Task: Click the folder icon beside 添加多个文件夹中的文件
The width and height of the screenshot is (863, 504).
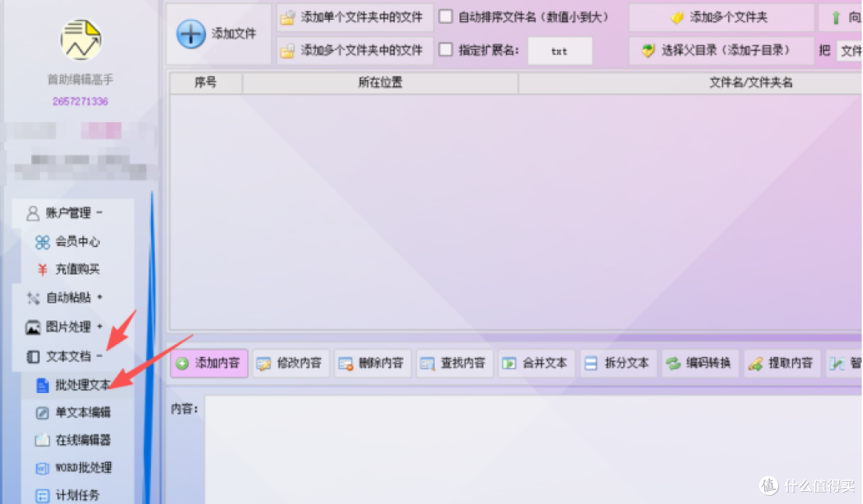Action: click(x=288, y=51)
